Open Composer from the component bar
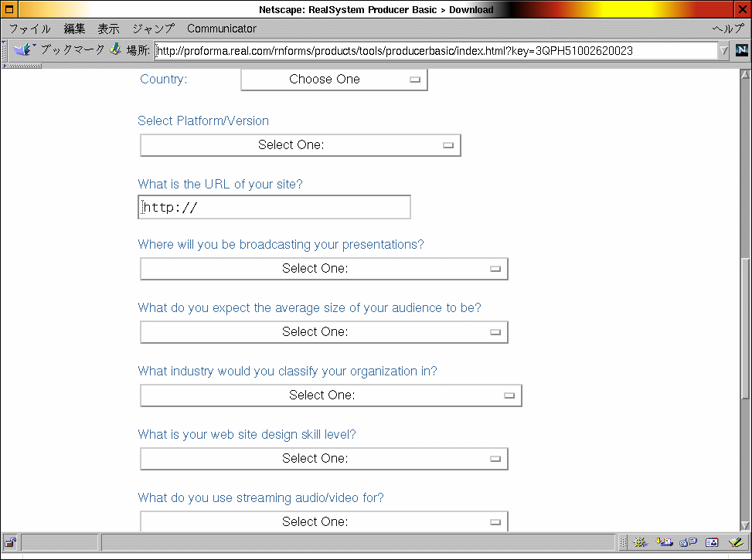Screen dimensions: 752x560 tap(736, 542)
